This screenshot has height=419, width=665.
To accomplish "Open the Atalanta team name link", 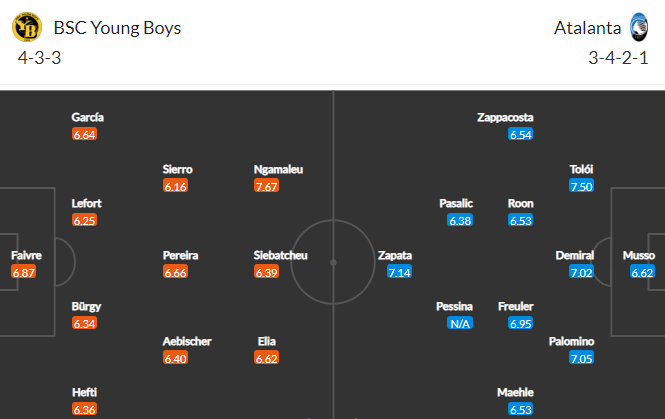I will pyautogui.click(x=587, y=28).
